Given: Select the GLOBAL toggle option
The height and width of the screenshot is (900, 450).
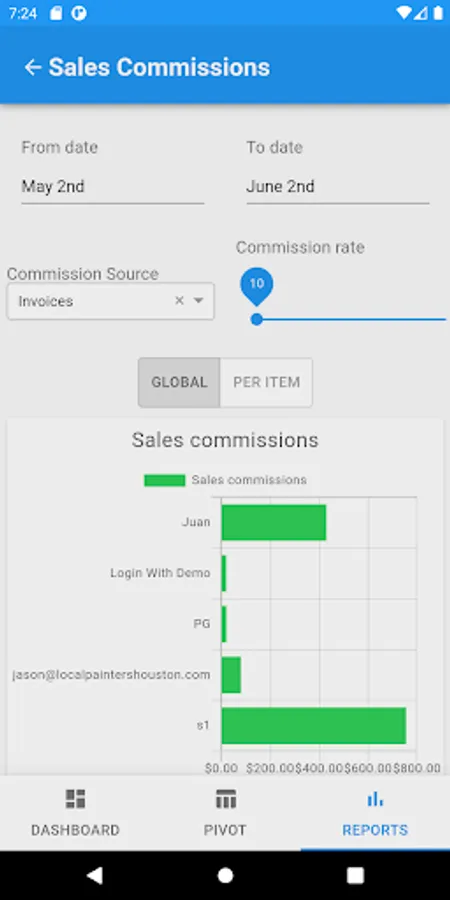Looking at the screenshot, I should (x=179, y=382).
